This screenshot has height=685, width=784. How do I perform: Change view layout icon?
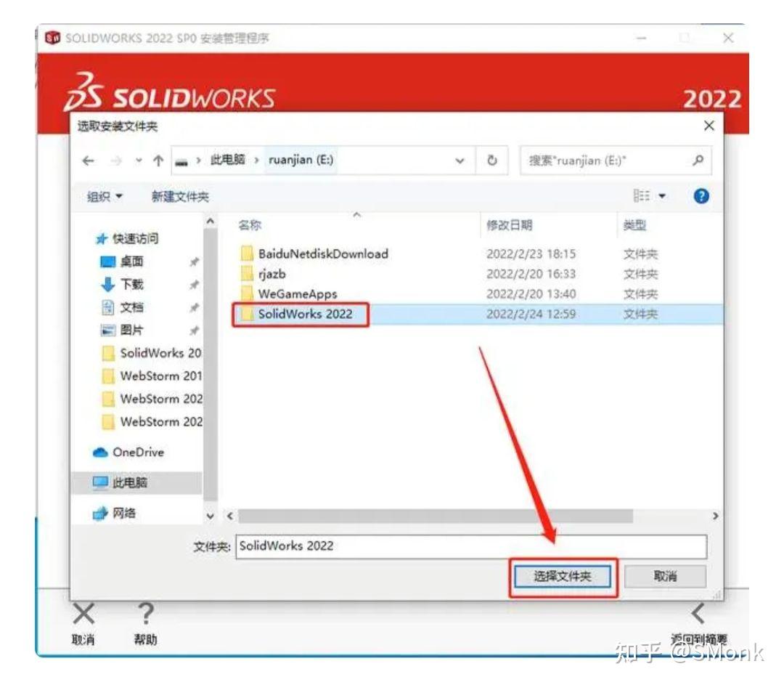pos(642,195)
